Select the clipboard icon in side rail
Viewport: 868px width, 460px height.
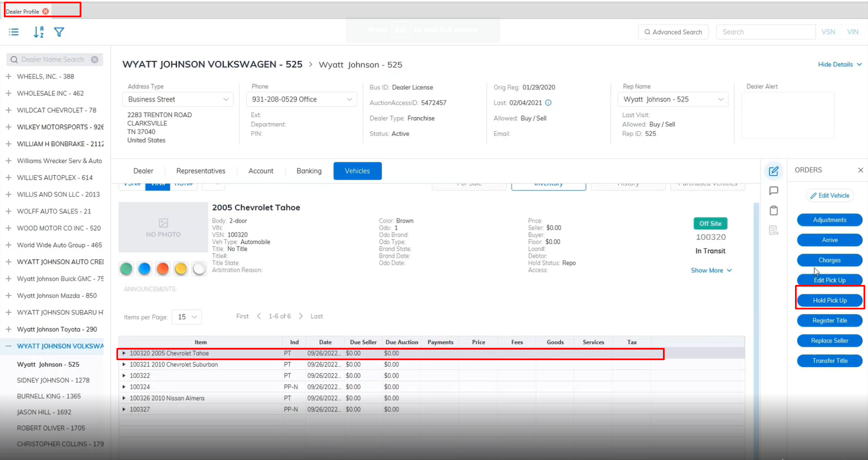click(773, 211)
